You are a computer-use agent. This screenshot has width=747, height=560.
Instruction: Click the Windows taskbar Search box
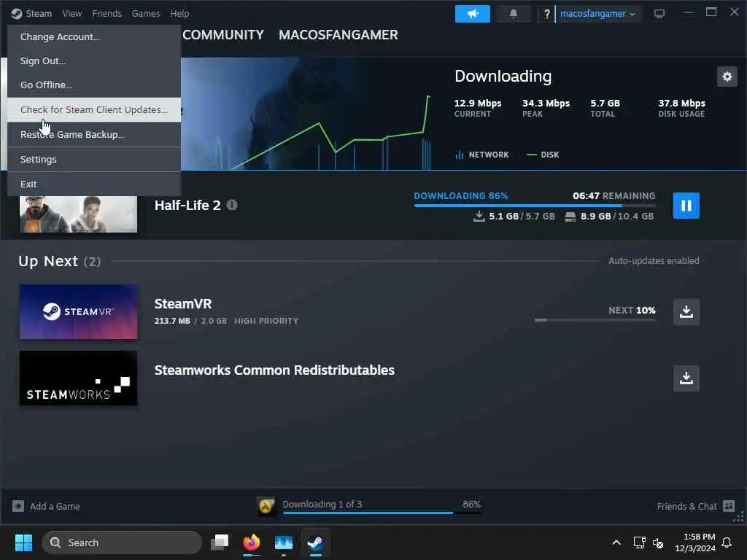point(122,542)
